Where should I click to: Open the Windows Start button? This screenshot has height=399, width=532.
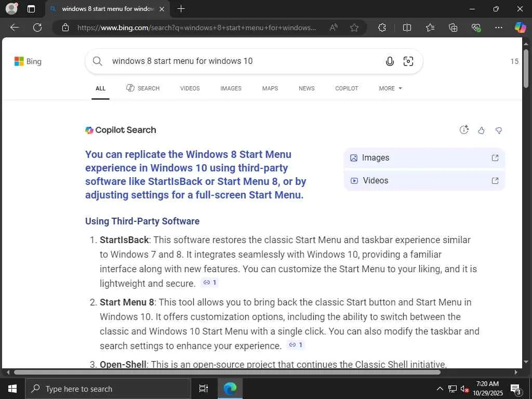coord(12,389)
